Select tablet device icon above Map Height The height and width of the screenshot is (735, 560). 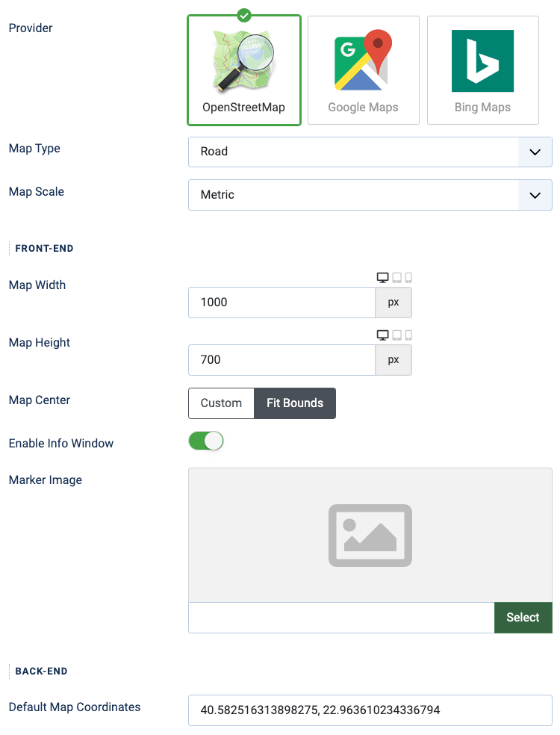point(397,335)
